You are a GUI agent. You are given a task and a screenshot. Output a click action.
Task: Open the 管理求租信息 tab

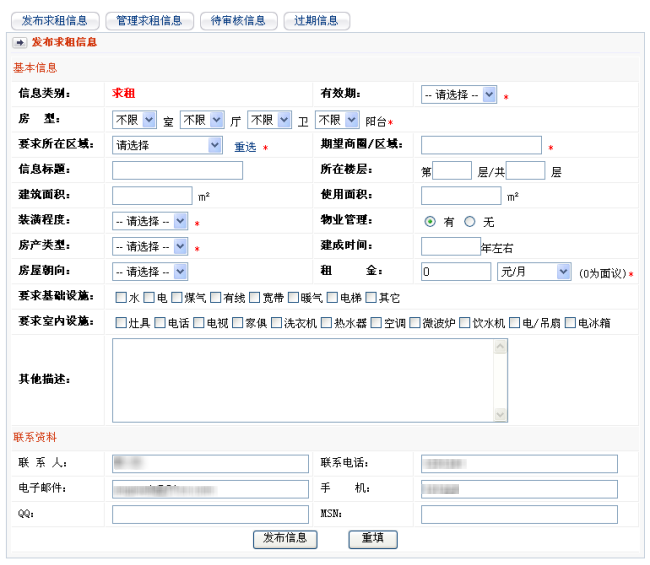click(149, 20)
